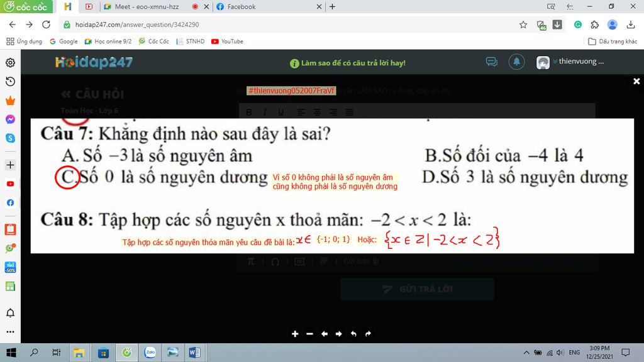Open Hoidap247 chat messages icon
The image size is (644, 362).
(492, 62)
